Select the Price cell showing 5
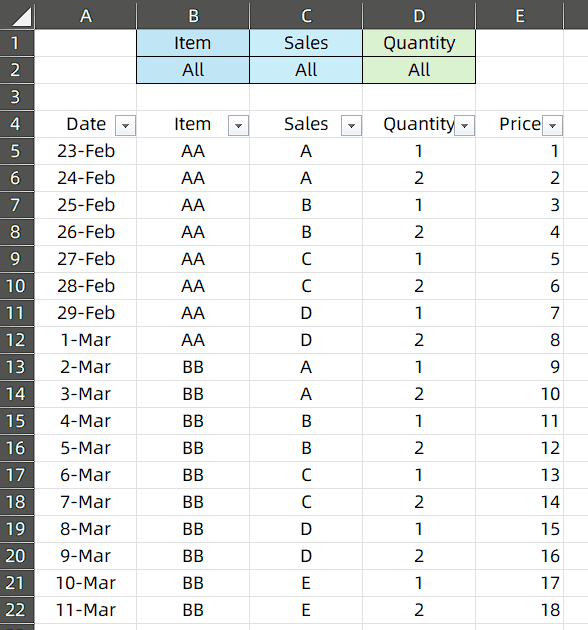The width and height of the screenshot is (588, 630). pyautogui.click(x=520, y=259)
